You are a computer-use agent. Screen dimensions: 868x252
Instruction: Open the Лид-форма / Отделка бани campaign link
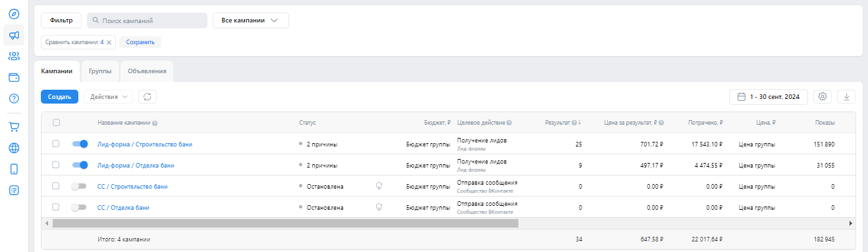pyautogui.click(x=136, y=165)
